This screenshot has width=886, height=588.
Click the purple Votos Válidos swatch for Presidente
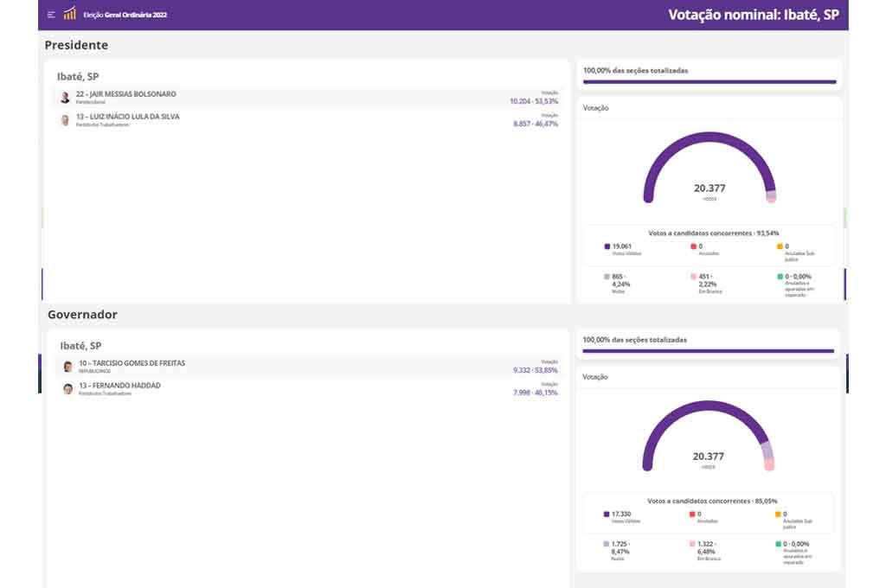[607, 246]
